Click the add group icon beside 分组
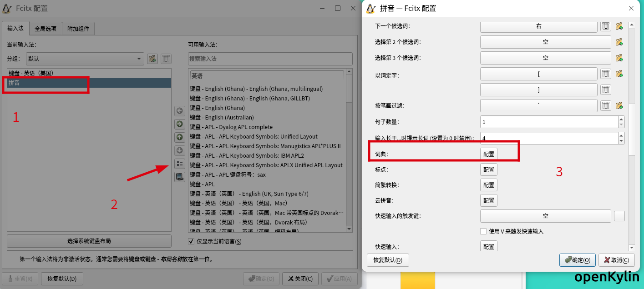Image resolution: width=644 pixels, height=289 pixels. pyautogui.click(x=152, y=59)
